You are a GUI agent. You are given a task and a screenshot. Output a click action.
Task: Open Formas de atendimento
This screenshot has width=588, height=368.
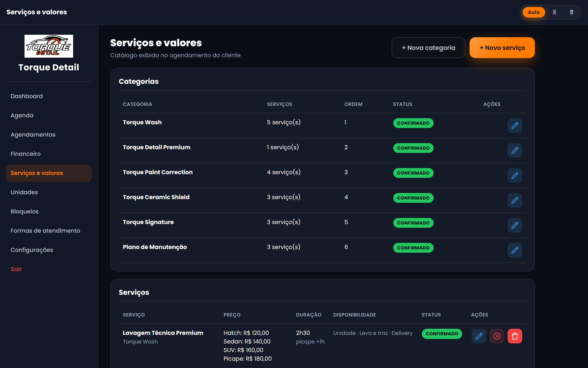(x=49, y=231)
